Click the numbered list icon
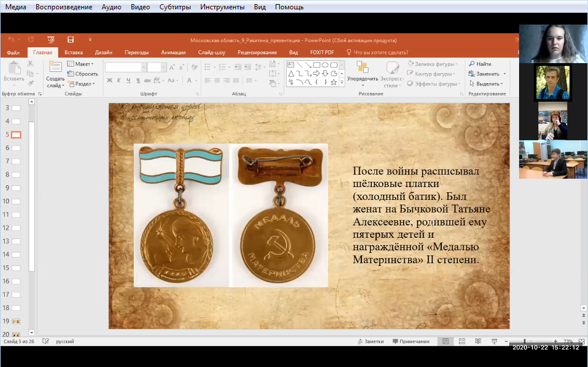Viewport: 588px width, 367px height. [x=222, y=67]
